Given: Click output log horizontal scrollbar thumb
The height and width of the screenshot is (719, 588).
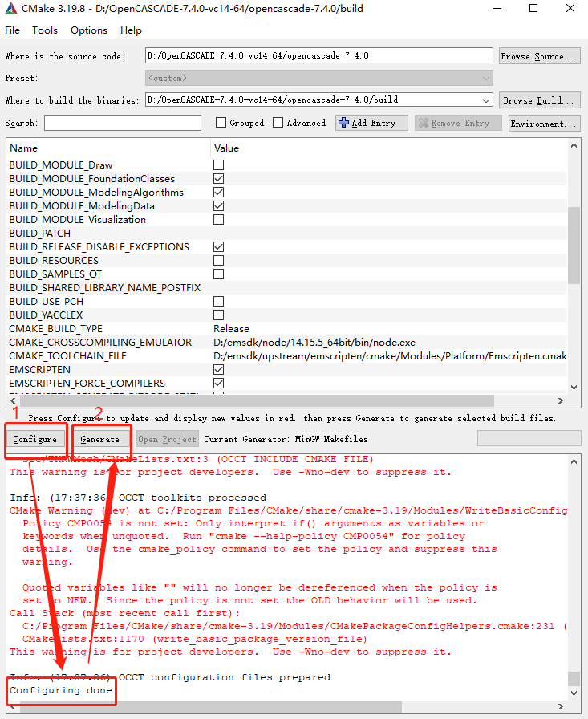Looking at the screenshot, I should [x=211, y=706].
